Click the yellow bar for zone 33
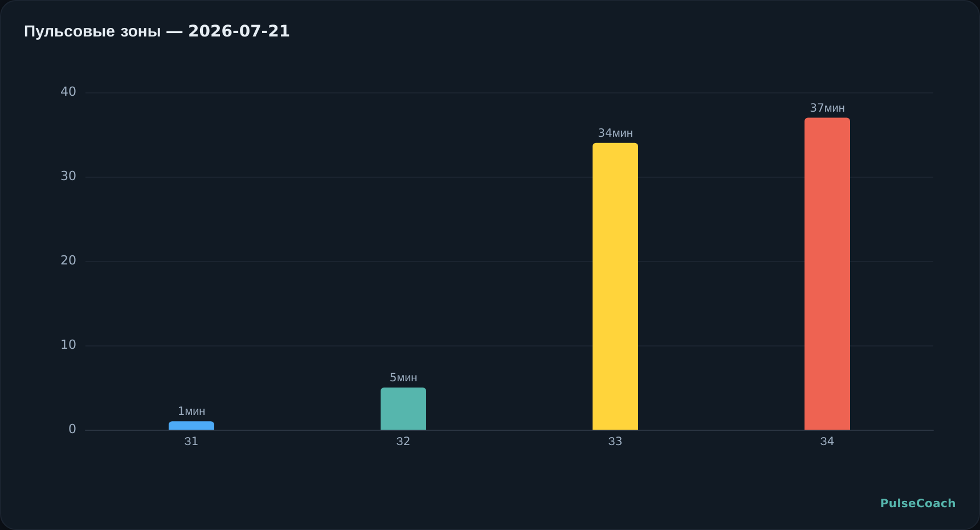This screenshot has width=980, height=530. [615, 287]
